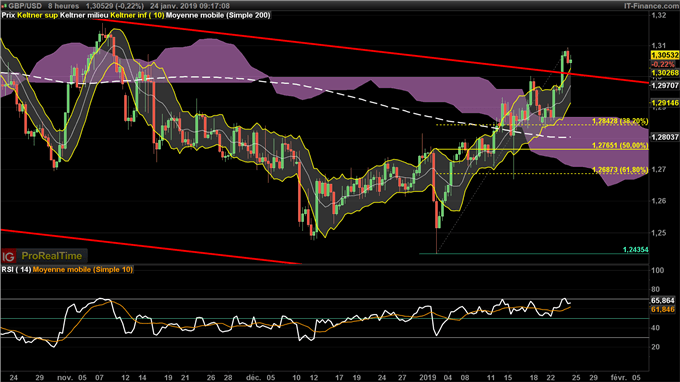Click the RSI axis label 100
Viewport: 680px width, 382px height.
[658, 270]
